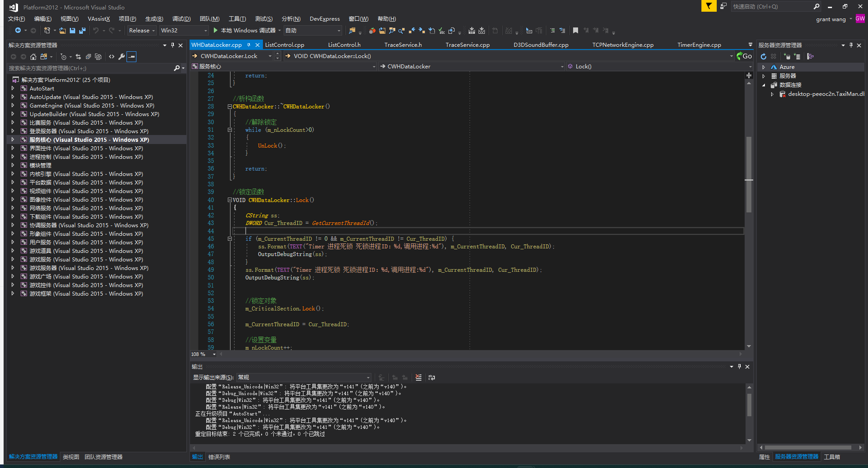Click the Go button in VA navigation bar
This screenshot has height=468, width=868.
pyautogui.click(x=744, y=56)
